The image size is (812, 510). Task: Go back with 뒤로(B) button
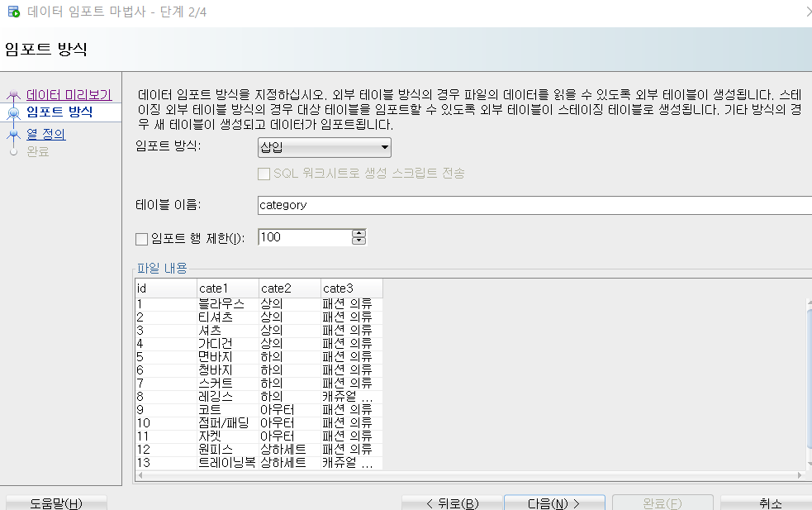pyautogui.click(x=453, y=503)
